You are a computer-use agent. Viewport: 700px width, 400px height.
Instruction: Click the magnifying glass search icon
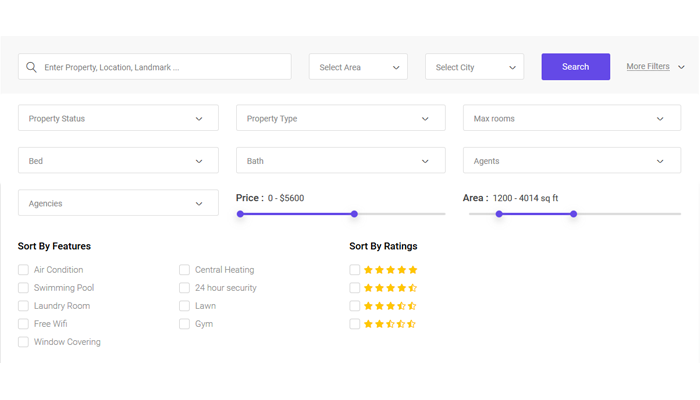[x=31, y=68]
